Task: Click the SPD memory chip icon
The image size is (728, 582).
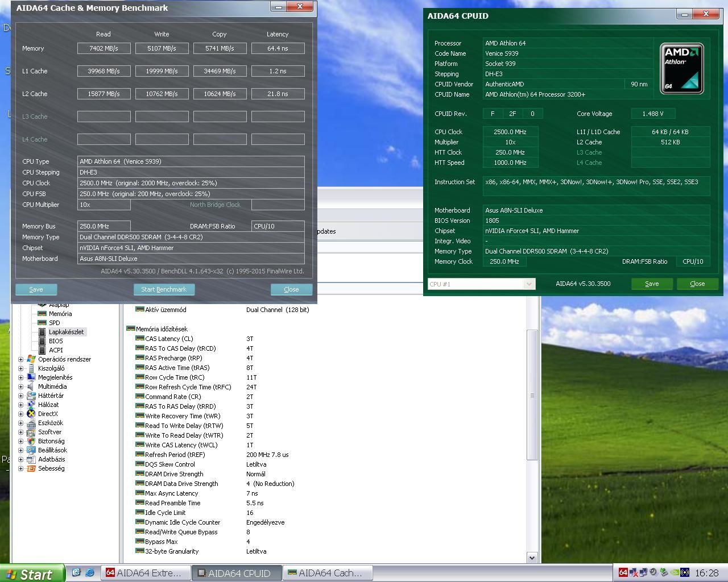Action: pos(42,323)
